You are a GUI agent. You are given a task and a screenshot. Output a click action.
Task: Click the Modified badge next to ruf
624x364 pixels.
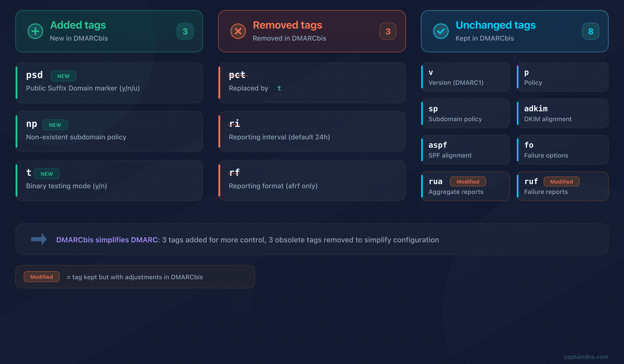point(561,181)
